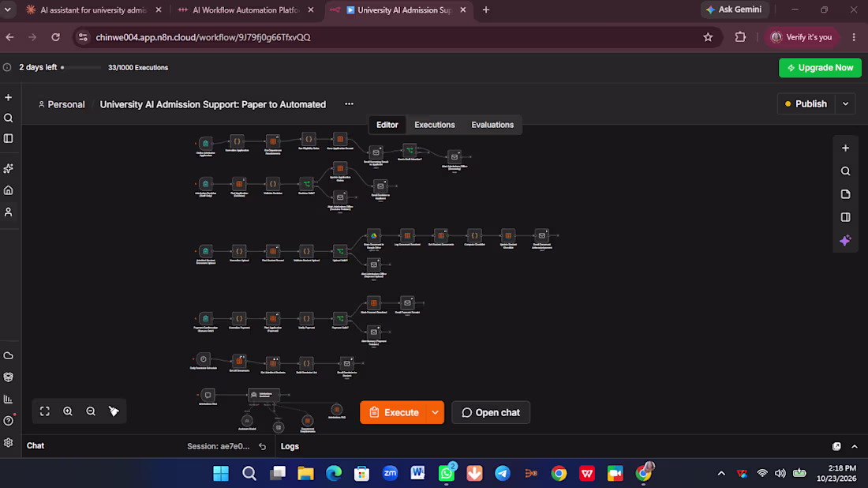This screenshot has height=488, width=868.
Task: Click the Upgrade Now button
Action: click(x=820, y=68)
